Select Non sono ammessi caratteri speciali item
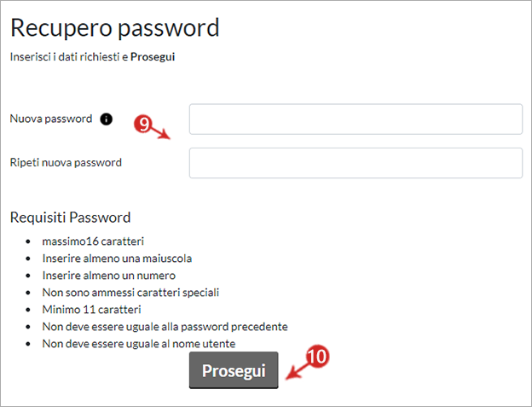The width and height of the screenshot is (532, 407). pyautogui.click(x=130, y=293)
